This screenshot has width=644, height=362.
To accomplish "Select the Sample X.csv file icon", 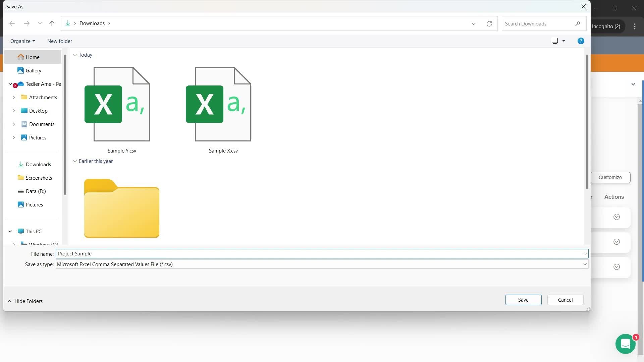I will 218,104.
